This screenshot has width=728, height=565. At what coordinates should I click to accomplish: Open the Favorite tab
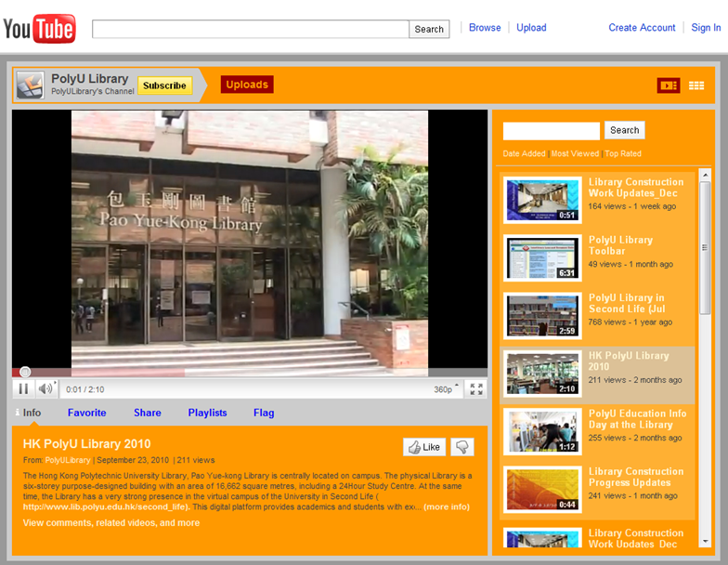click(87, 413)
